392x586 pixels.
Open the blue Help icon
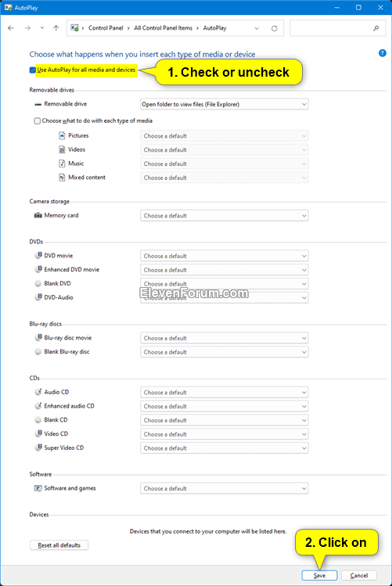tap(383, 53)
